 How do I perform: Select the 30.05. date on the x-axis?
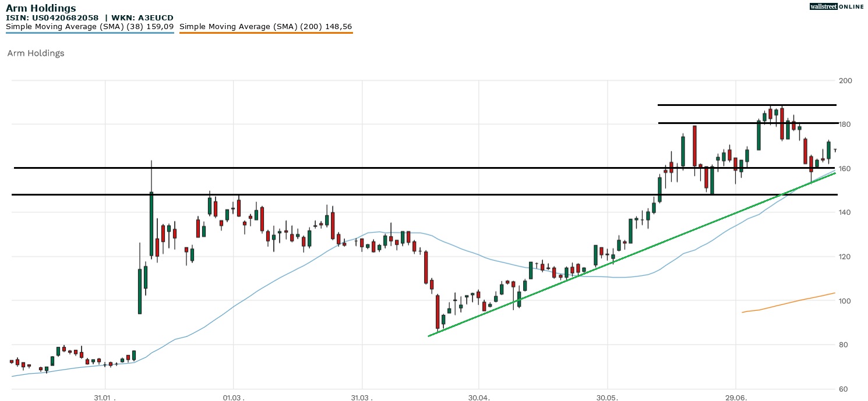pos(607,398)
